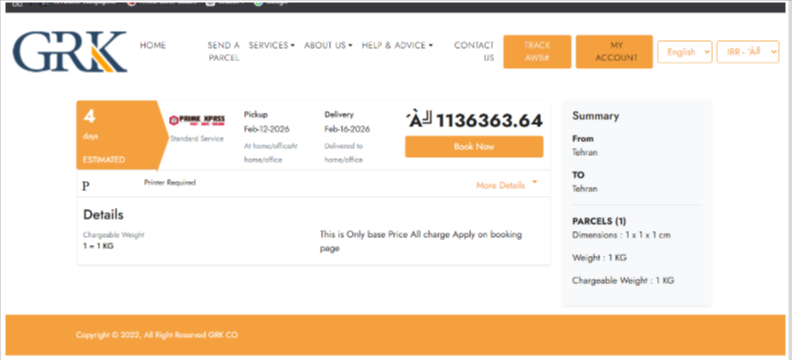The image size is (792, 360).
Task: Open the HOME menu item
Action: click(x=153, y=45)
